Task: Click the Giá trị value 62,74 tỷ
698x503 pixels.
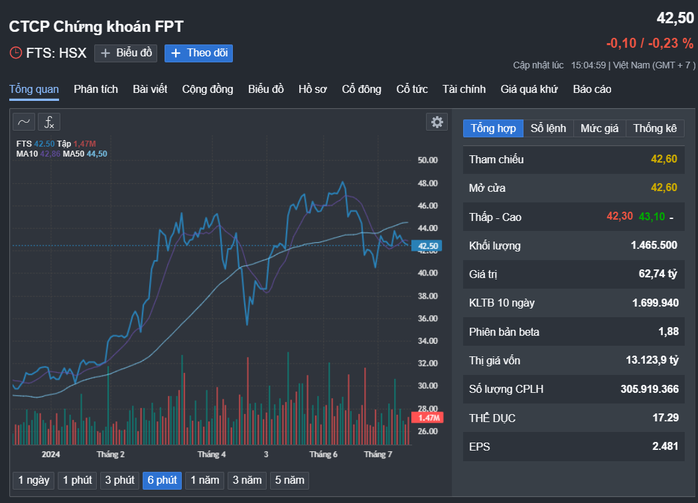Action: (x=658, y=274)
